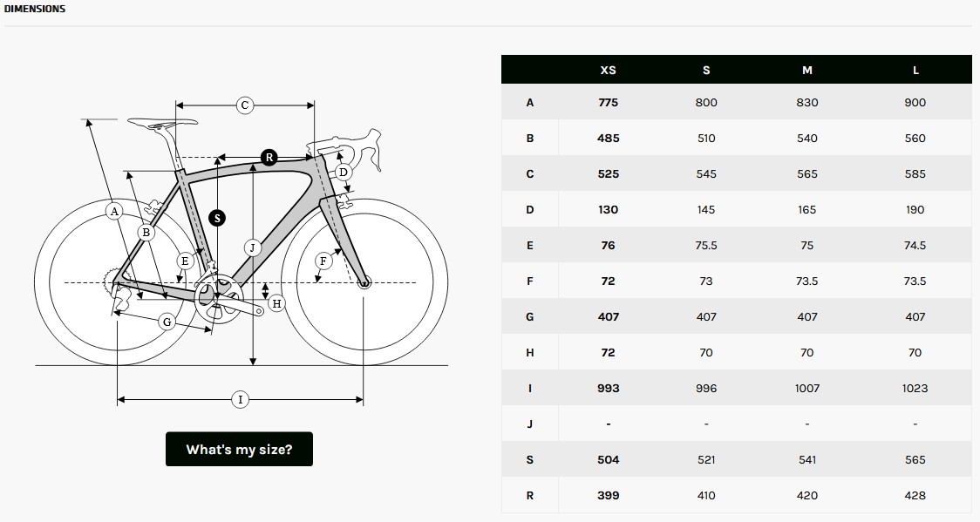Viewport: 980px width, 522px height.
Task: Click the circled G chainstay marker
Action: (167, 322)
